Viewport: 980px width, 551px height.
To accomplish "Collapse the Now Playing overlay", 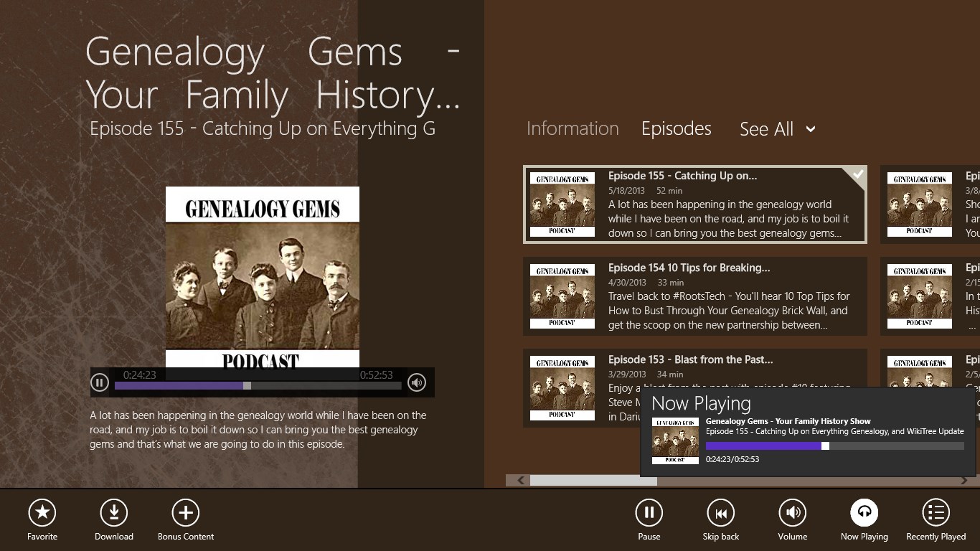I will (x=702, y=403).
